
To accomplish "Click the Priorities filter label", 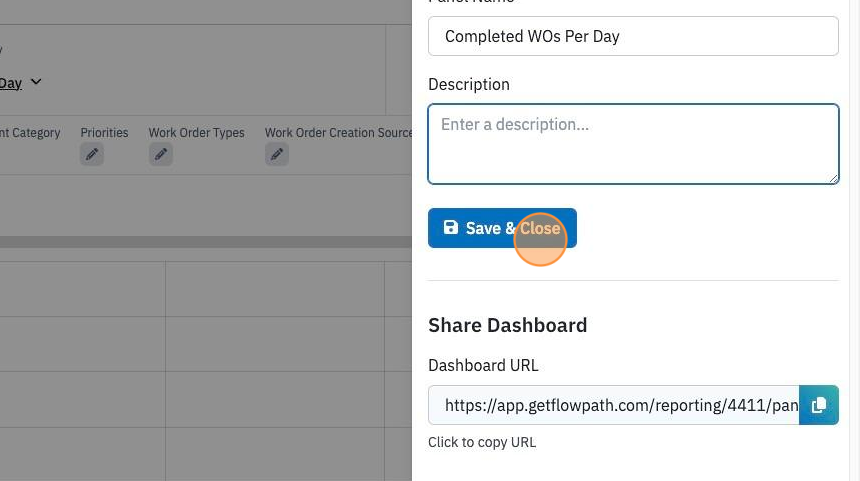I will pyautogui.click(x=104, y=133).
